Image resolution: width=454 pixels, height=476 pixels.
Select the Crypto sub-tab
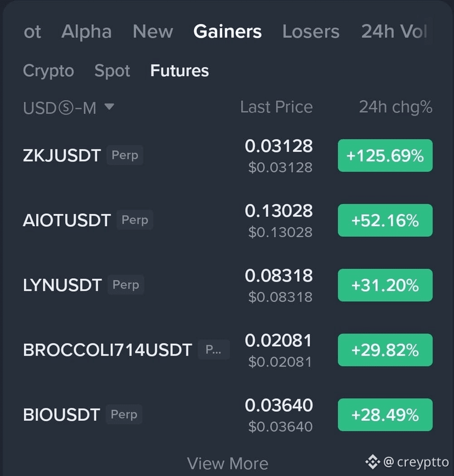tap(49, 71)
